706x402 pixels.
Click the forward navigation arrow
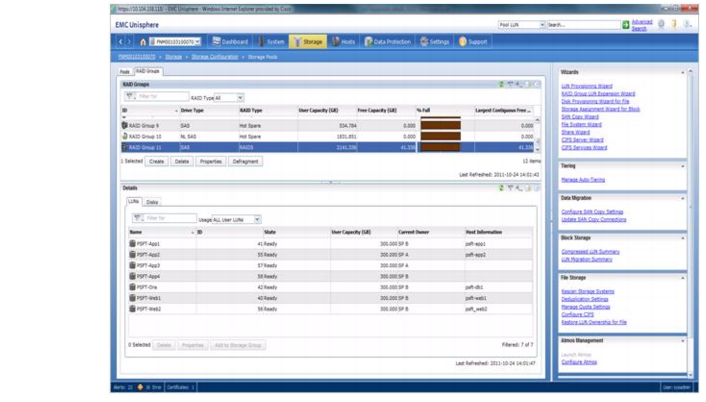(x=129, y=42)
